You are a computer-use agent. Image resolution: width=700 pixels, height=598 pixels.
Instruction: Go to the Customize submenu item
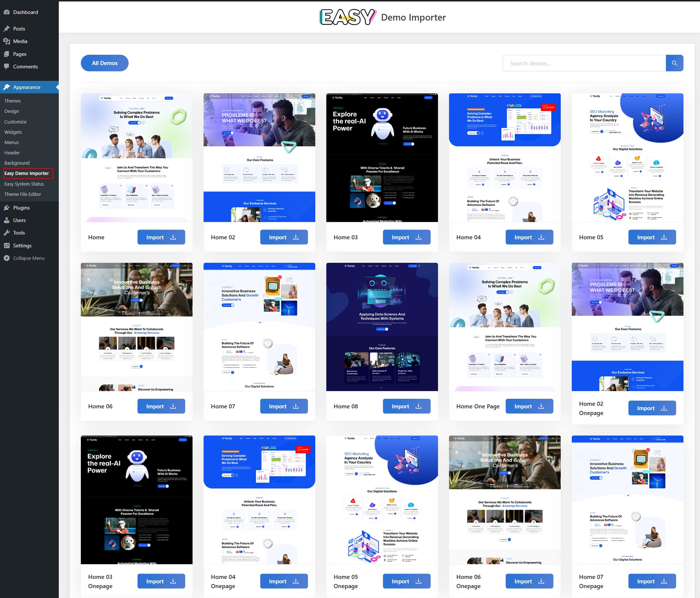pyautogui.click(x=15, y=122)
